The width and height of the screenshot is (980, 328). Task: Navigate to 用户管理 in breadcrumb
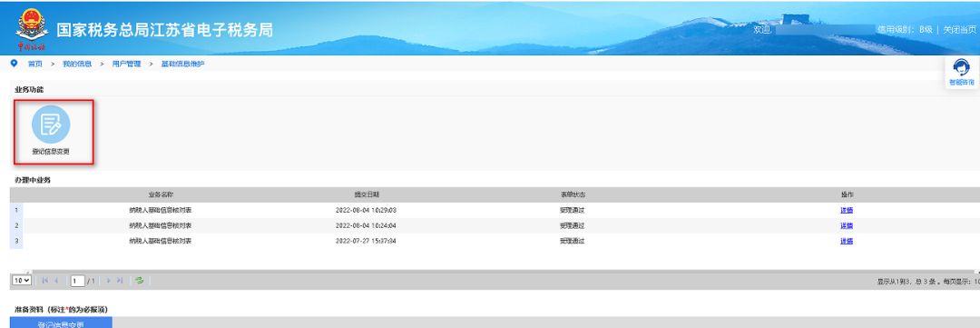[x=126, y=64]
